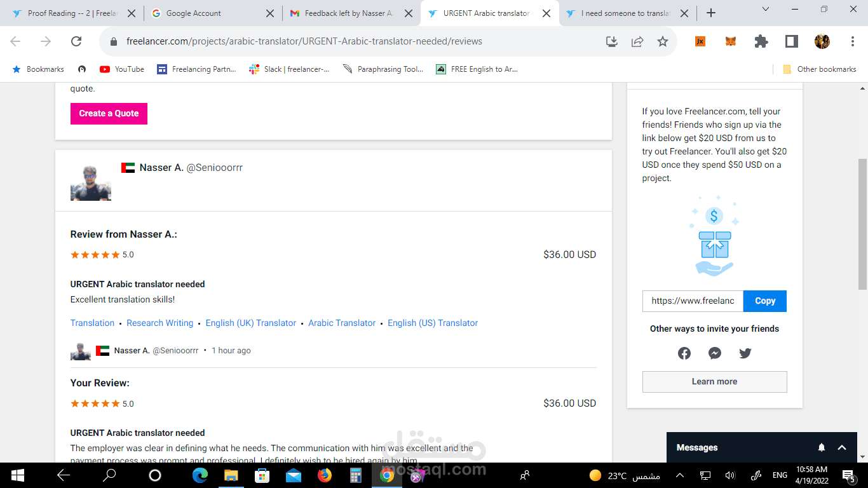Viewport: 868px width, 488px height.
Task: Reload the page with the refresh icon
Action: (x=76, y=41)
